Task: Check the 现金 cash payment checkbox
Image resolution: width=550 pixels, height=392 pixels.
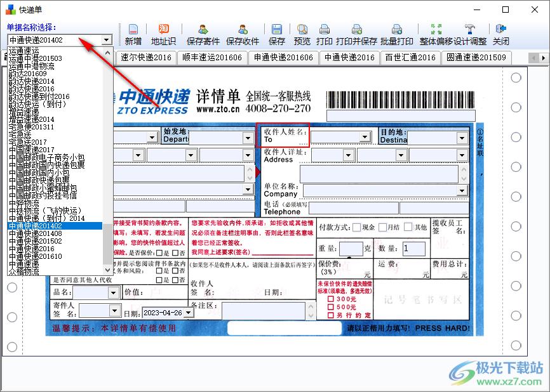Action: point(356,227)
